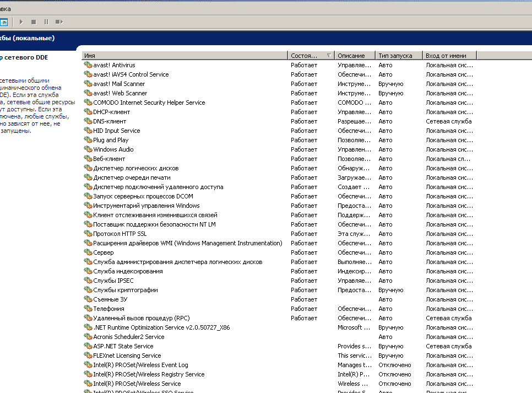
Task: Click gear icon of Acronis Scheduler2 Service
Action: coord(88,337)
